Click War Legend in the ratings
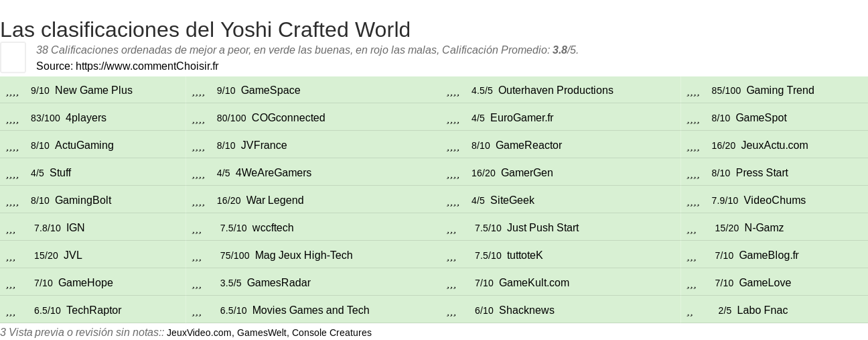The image size is (868, 340). coord(275,200)
